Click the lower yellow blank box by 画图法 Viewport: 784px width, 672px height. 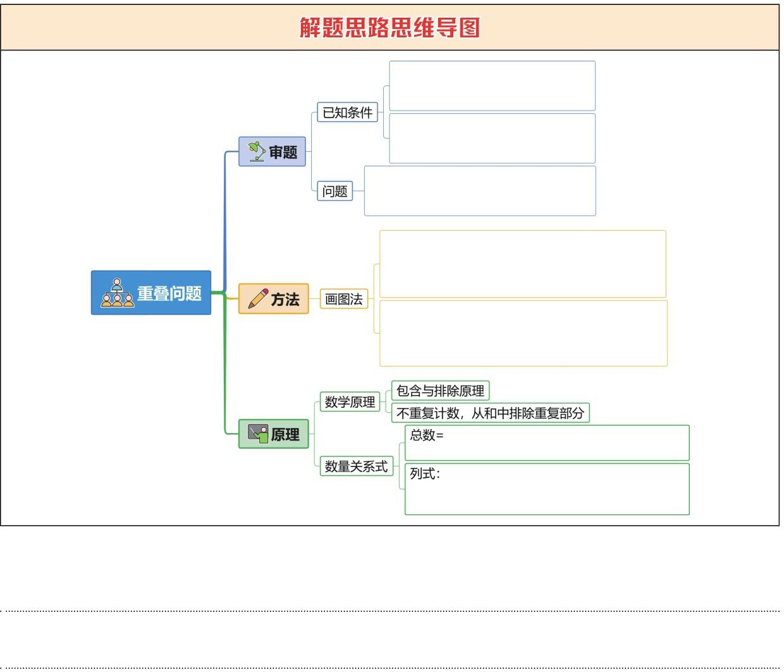point(523,333)
